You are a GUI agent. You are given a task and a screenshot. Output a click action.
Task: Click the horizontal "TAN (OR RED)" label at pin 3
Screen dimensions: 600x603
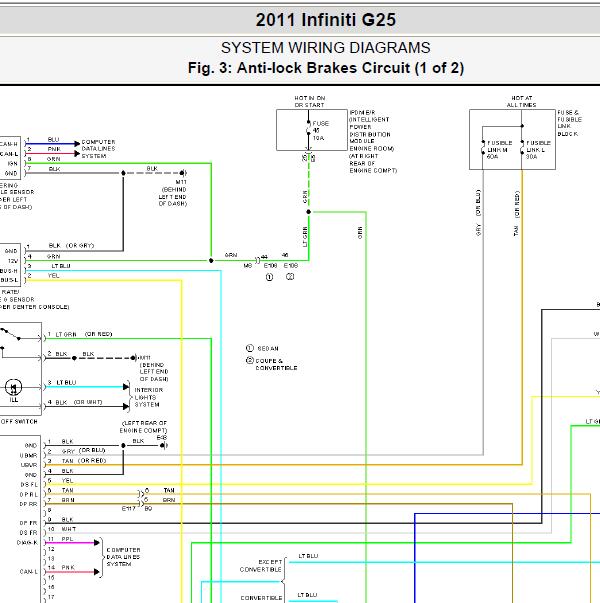[84, 460]
